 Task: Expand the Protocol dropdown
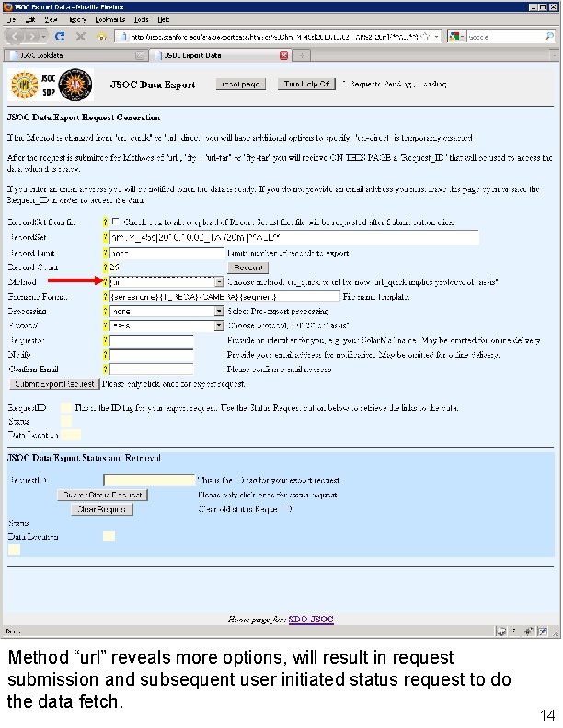point(219,325)
